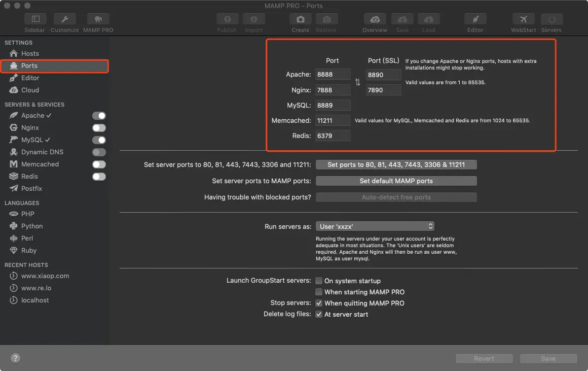Click the Servers power icon
The height and width of the screenshot is (371, 588).
tap(552, 19)
